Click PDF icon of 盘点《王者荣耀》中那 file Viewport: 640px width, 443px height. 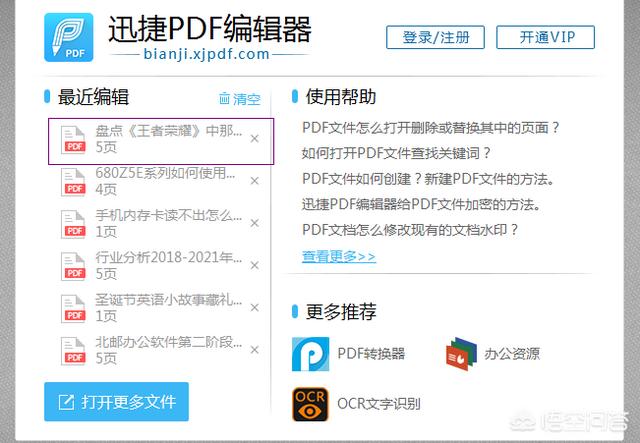coord(73,140)
